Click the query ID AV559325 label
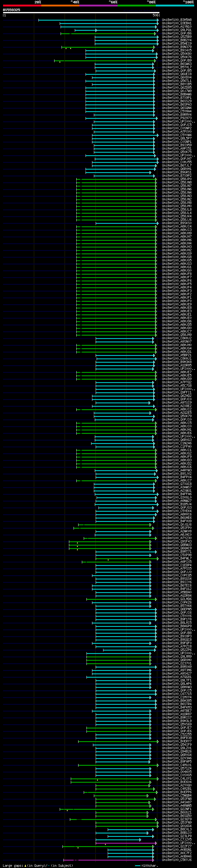197x868 pixels. (x=11, y=10)
